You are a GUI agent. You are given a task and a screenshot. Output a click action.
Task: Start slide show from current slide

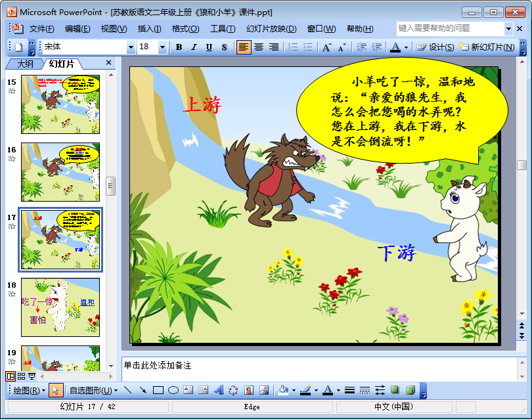[x=32, y=376]
